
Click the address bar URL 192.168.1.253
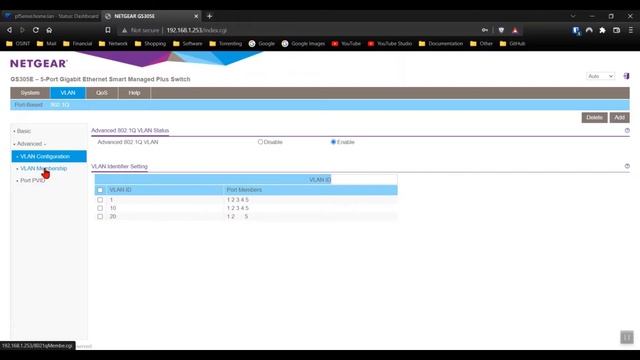tap(196, 30)
